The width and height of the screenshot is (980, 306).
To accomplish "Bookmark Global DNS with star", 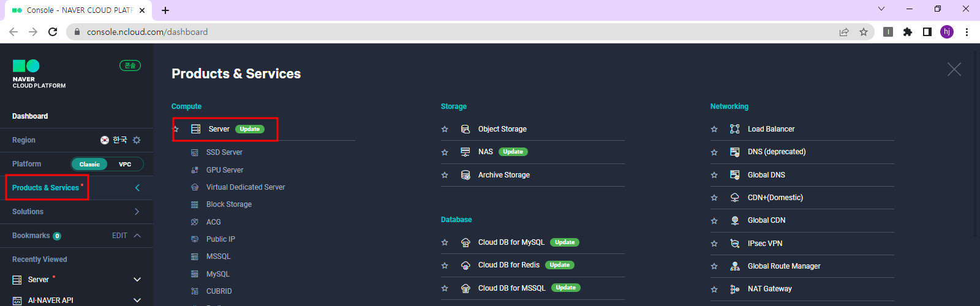I will 714,175.
